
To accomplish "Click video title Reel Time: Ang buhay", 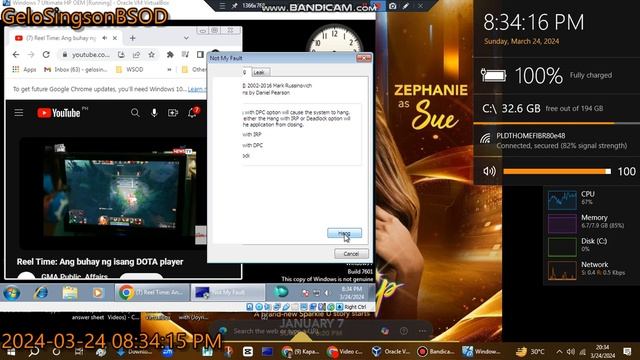I will [100, 262].
